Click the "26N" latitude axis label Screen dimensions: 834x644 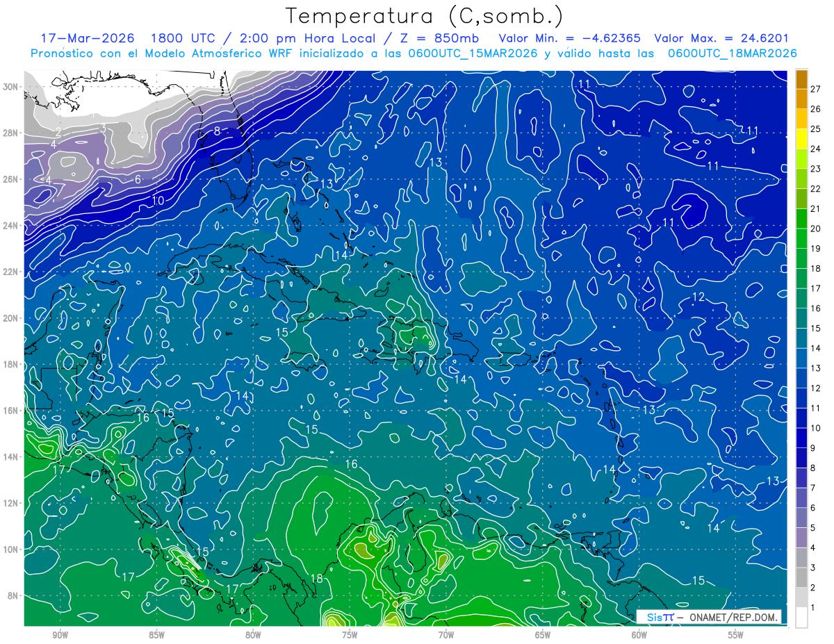(x=11, y=179)
